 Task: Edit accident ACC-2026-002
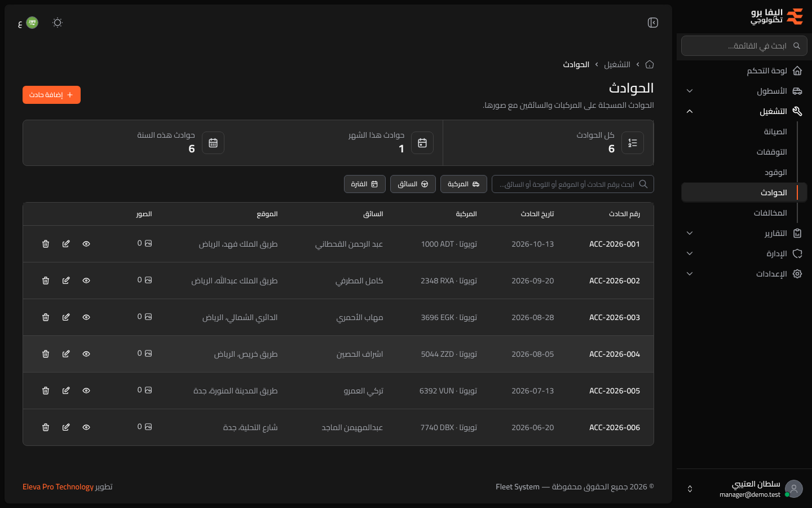66,281
